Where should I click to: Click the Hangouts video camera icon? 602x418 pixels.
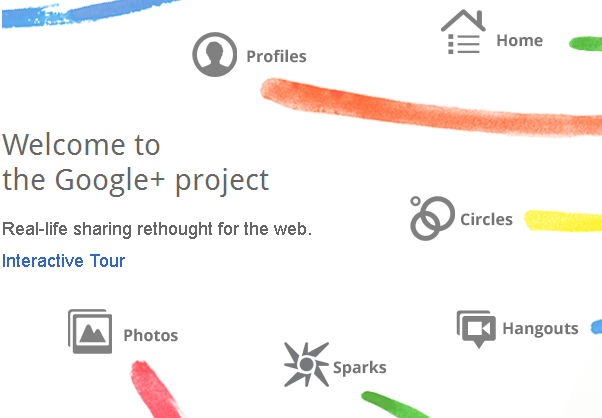(476, 329)
